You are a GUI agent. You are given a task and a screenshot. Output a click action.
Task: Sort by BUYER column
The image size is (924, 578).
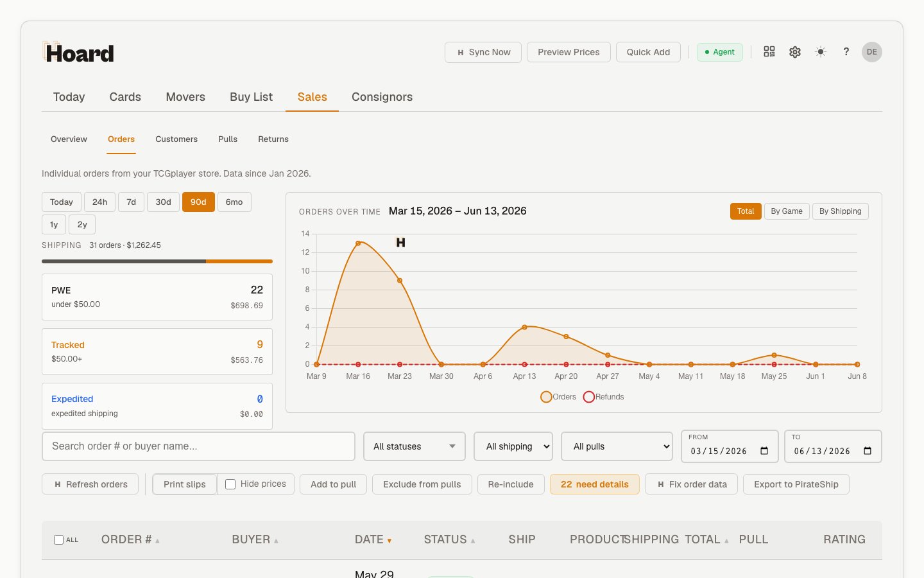point(255,539)
